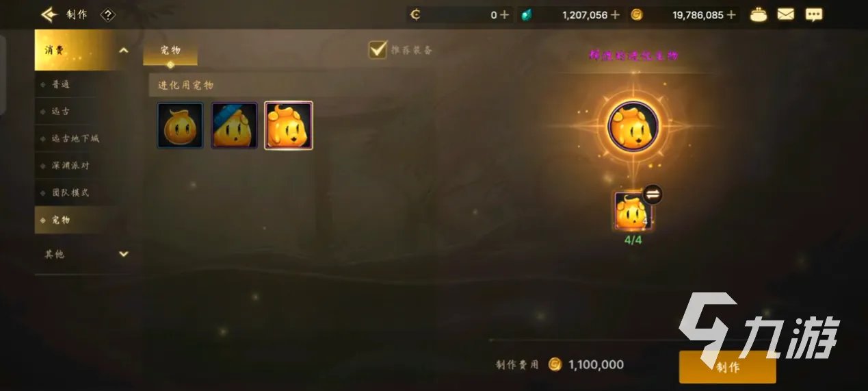Viewport: 868px width, 391px height.
Task: Open the chat bubble icon
Action: (x=813, y=15)
